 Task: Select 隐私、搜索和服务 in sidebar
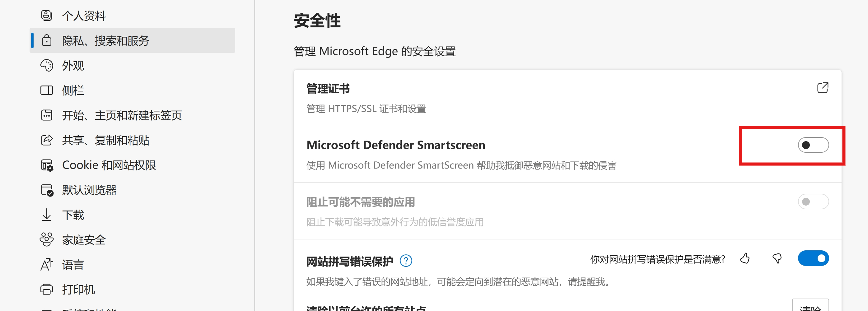(x=133, y=40)
